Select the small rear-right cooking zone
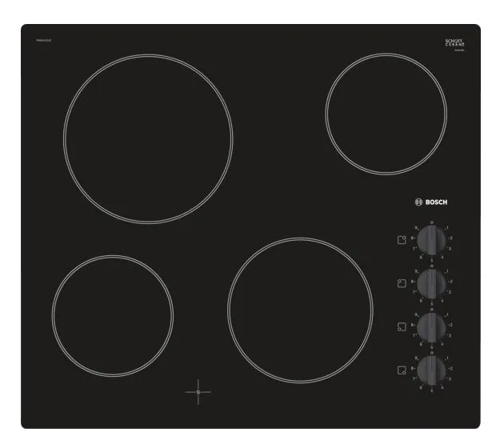This screenshot has width=500, height=448. [386, 113]
